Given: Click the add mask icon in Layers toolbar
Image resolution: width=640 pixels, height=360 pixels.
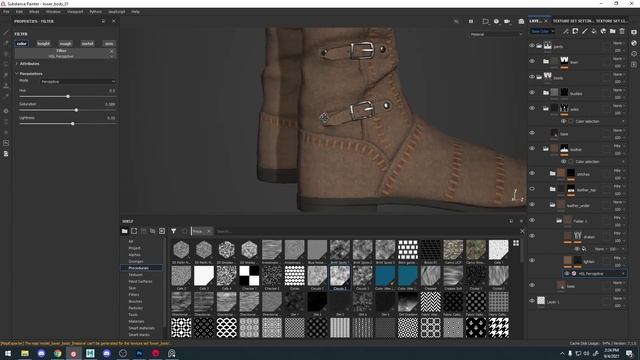Looking at the screenshot, I should [x=575, y=31].
